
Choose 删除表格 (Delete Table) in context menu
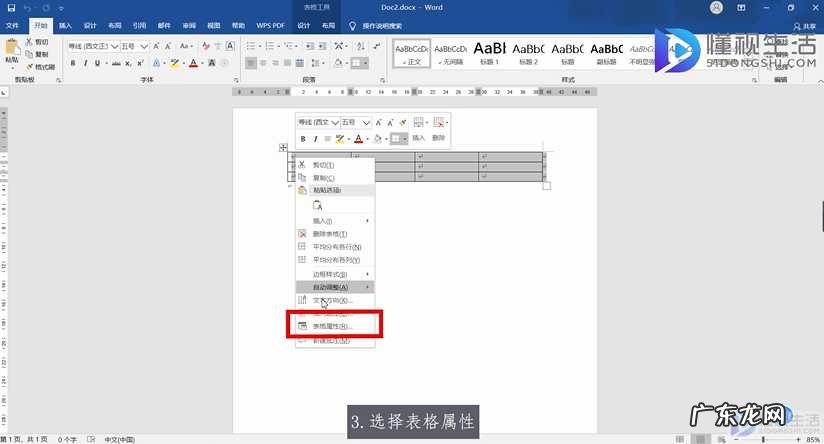[x=336, y=234]
